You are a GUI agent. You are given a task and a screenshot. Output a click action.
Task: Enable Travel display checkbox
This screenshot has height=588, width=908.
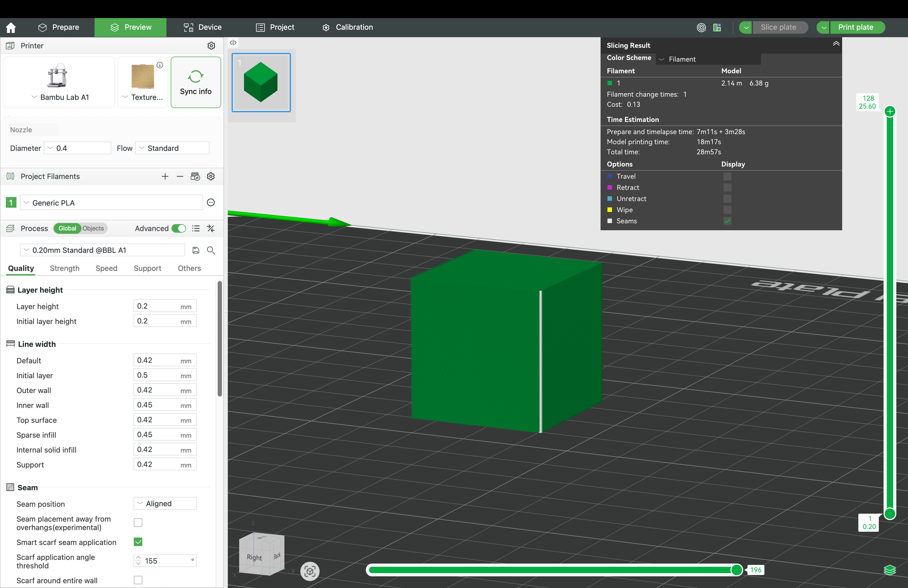pos(727,176)
